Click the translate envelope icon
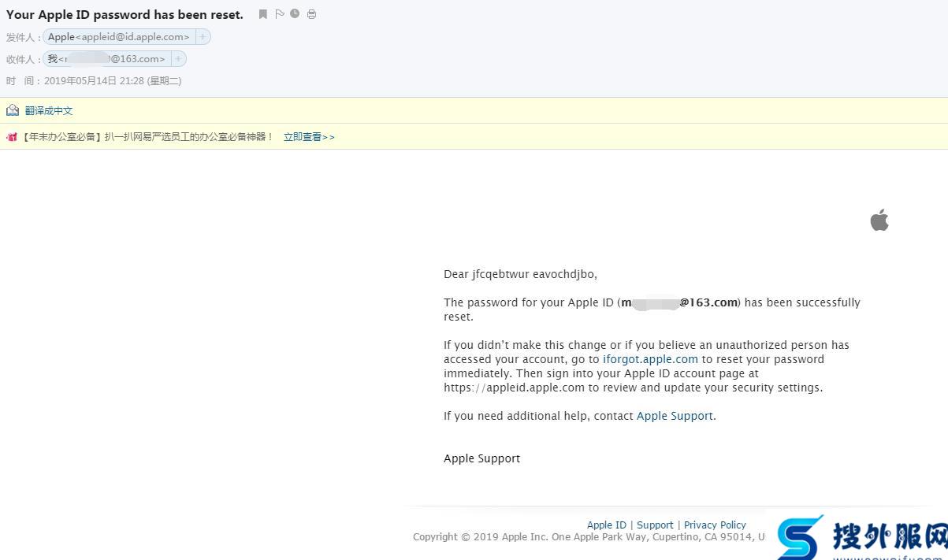948x560 pixels. pos(13,110)
